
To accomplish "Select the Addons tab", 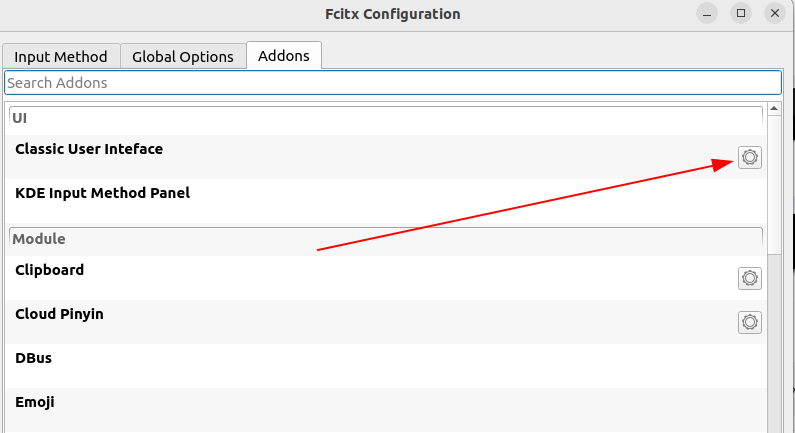I will pyautogui.click(x=284, y=55).
